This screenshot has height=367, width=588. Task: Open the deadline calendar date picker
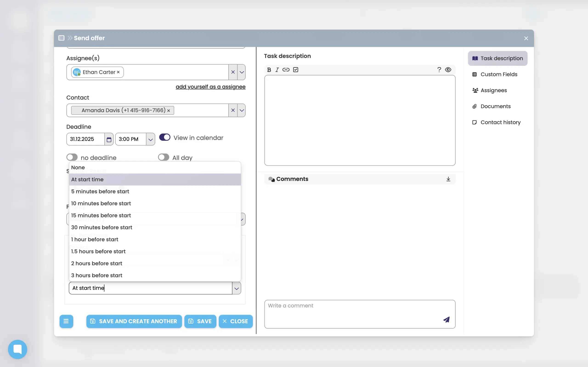point(109,139)
